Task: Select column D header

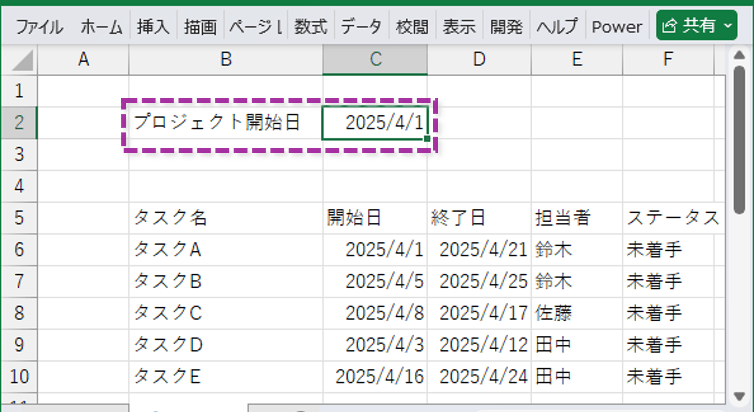Action: [479, 60]
